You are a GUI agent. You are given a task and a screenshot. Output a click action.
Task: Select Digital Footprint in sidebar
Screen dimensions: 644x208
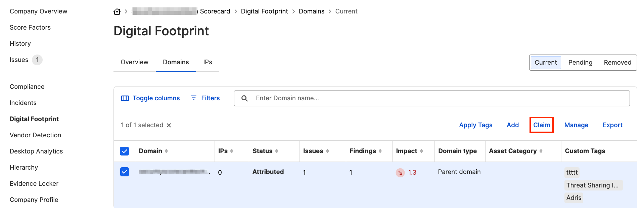point(34,119)
